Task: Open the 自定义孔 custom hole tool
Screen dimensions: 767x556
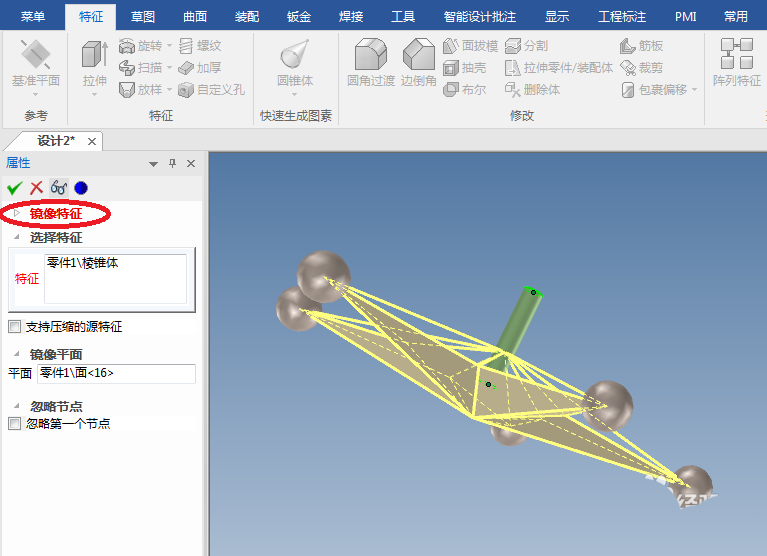Action: click(211, 89)
